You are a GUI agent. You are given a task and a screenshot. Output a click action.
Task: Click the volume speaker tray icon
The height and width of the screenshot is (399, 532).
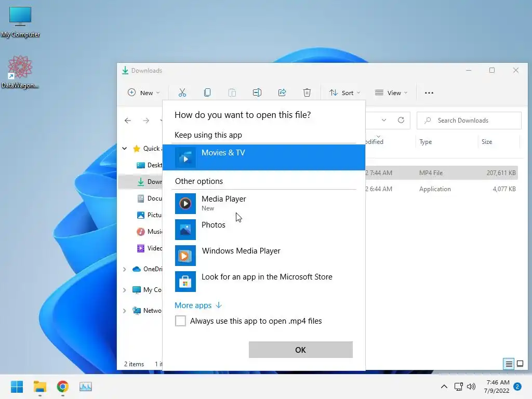tap(471, 387)
